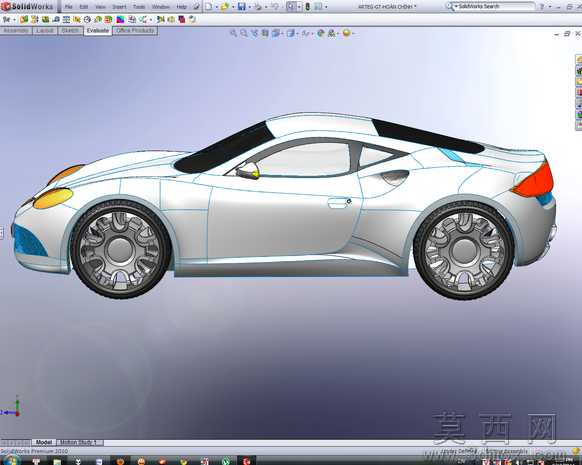Viewport: 582px width, 465px height.
Task: Expand the Select tool dropdown arrow
Action: (x=299, y=7)
